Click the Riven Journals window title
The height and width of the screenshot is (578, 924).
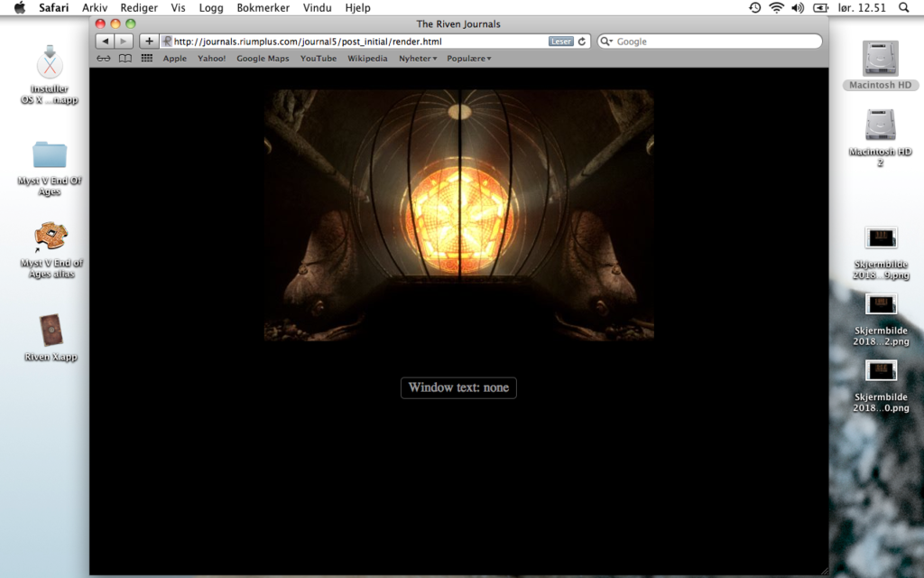[x=457, y=23]
